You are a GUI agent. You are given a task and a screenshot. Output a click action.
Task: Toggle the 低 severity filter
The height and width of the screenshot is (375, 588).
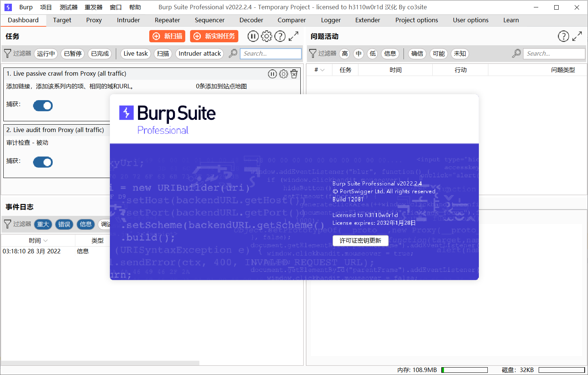(373, 53)
